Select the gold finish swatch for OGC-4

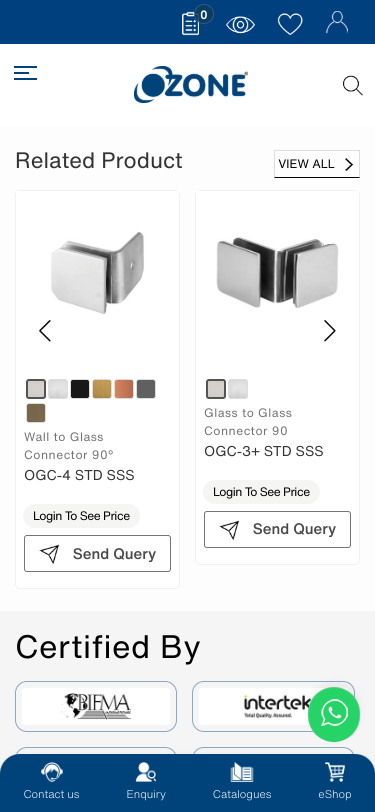102,389
